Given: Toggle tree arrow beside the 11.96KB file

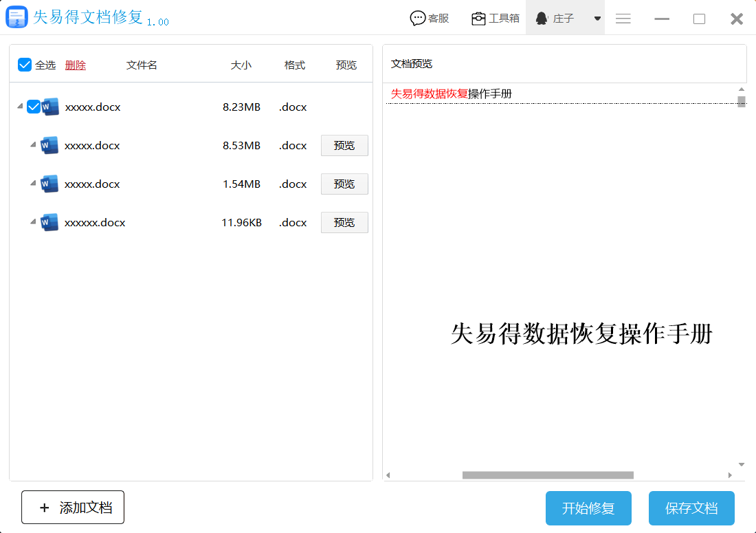Looking at the screenshot, I should (32, 223).
